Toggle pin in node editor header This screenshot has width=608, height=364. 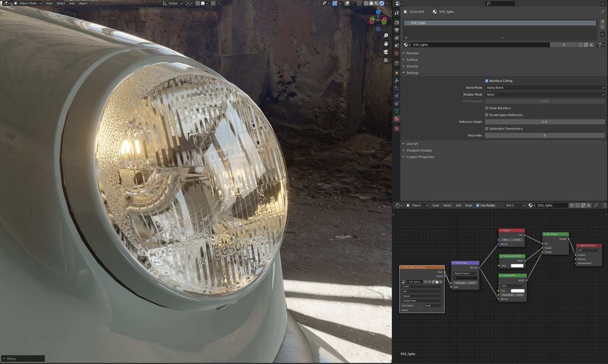click(x=595, y=205)
